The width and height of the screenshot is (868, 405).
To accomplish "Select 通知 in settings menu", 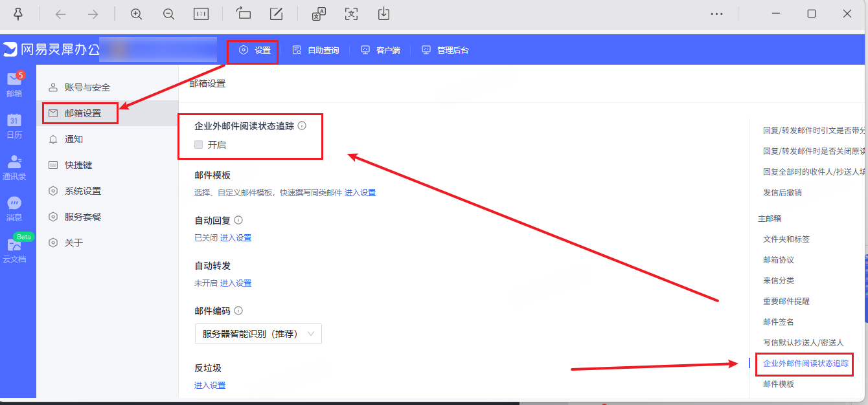I will [x=107, y=139].
